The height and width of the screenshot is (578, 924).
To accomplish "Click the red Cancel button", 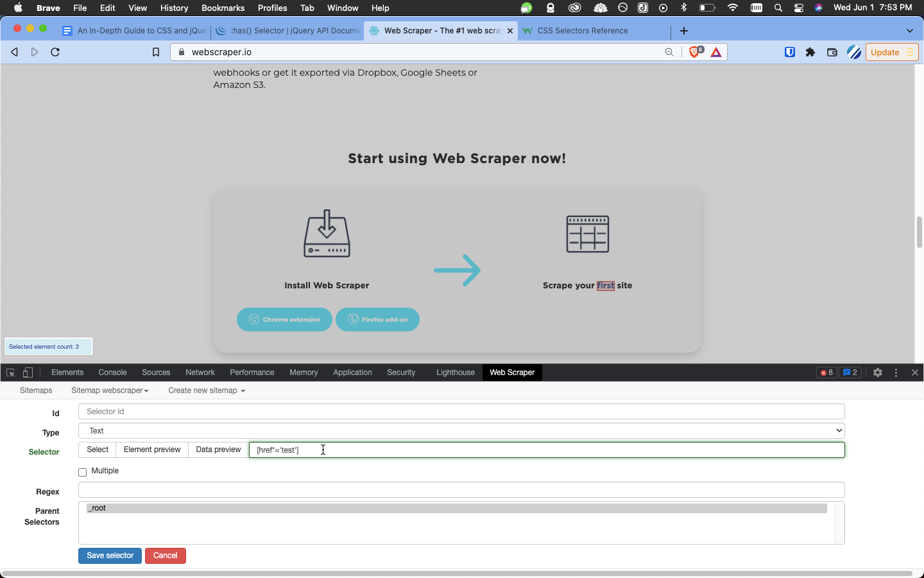I will coord(165,556).
